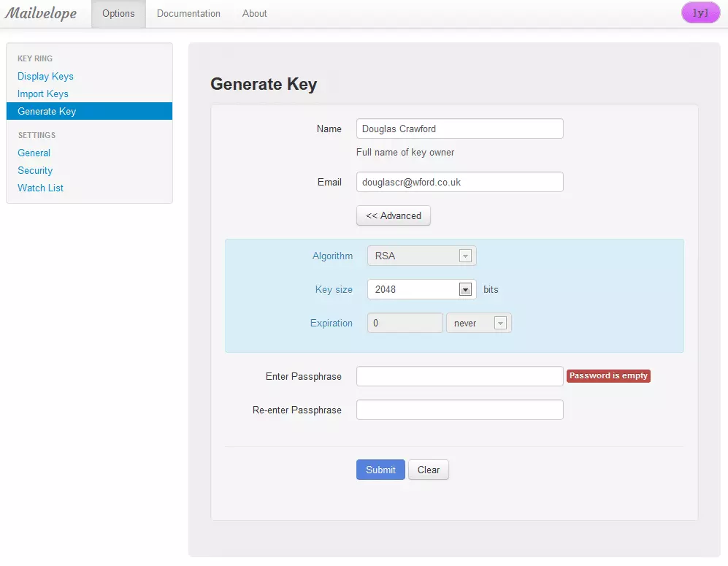This screenshot has height=566, width=728.
Task: Open the Documentation page
Action: 188,13
